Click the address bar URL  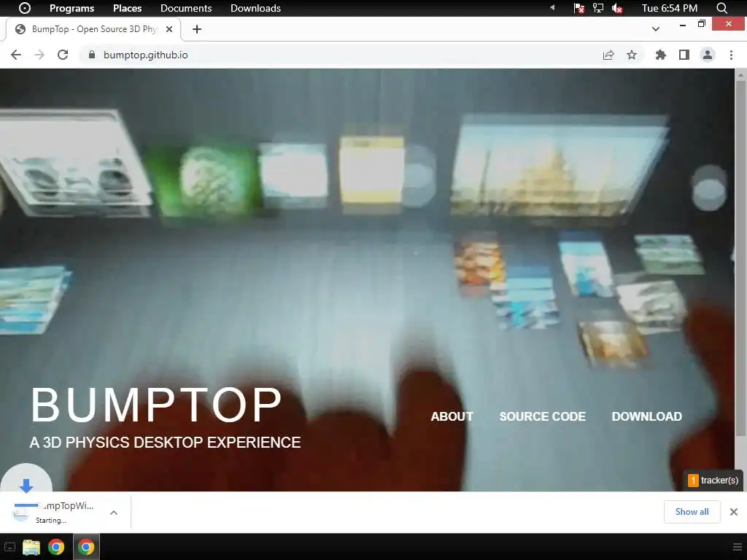pyautogui.click(x=145, y=55)
